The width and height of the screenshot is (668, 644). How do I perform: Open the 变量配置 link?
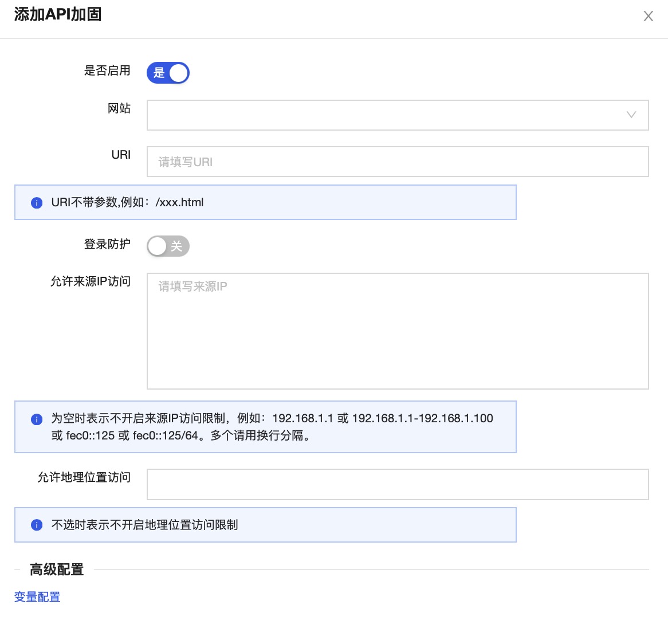37,597
